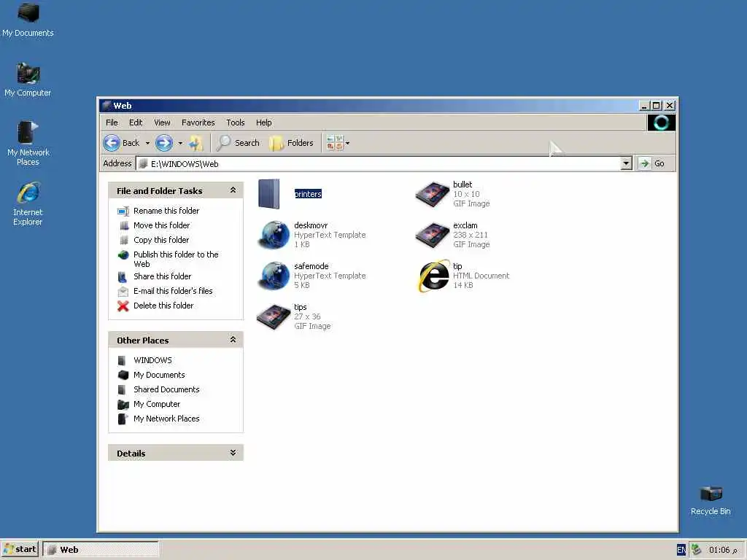Select the deskmovr HyperText Template icon
The height and width of the screenshot is (560, 747).
tap(273, 235)
